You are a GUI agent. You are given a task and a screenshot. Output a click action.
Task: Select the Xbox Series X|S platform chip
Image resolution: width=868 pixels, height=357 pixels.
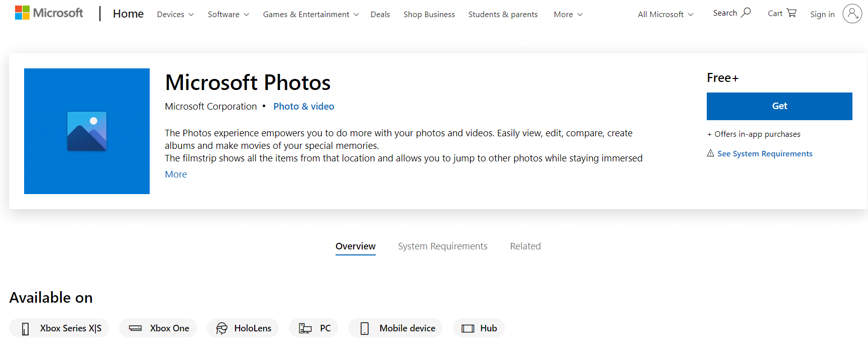59,328
